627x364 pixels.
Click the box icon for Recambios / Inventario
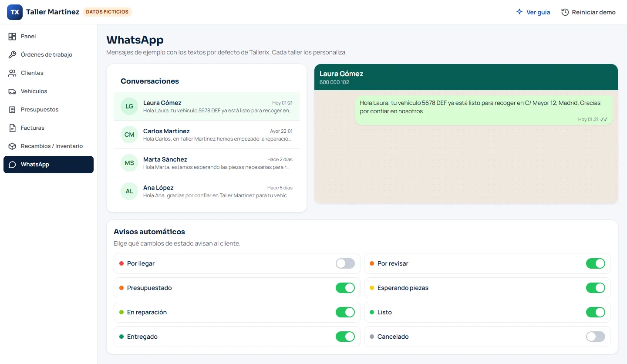point(12,146)
